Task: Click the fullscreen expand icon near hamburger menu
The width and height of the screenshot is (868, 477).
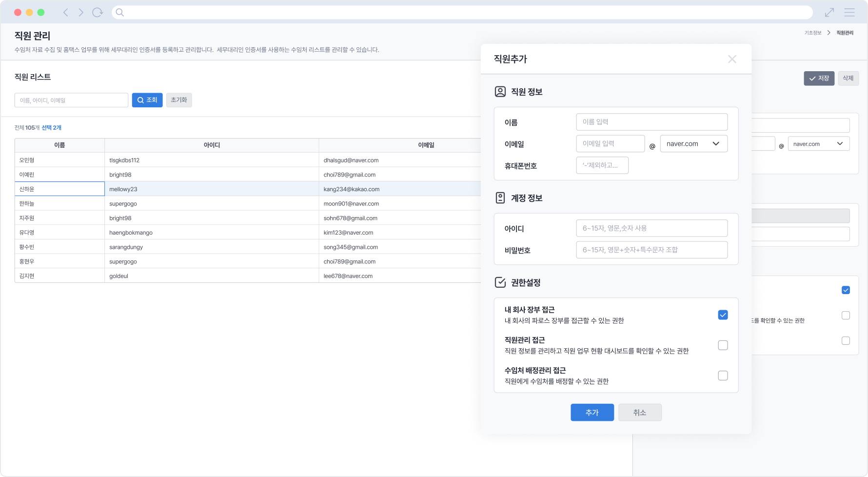Action: coord(829,12)
